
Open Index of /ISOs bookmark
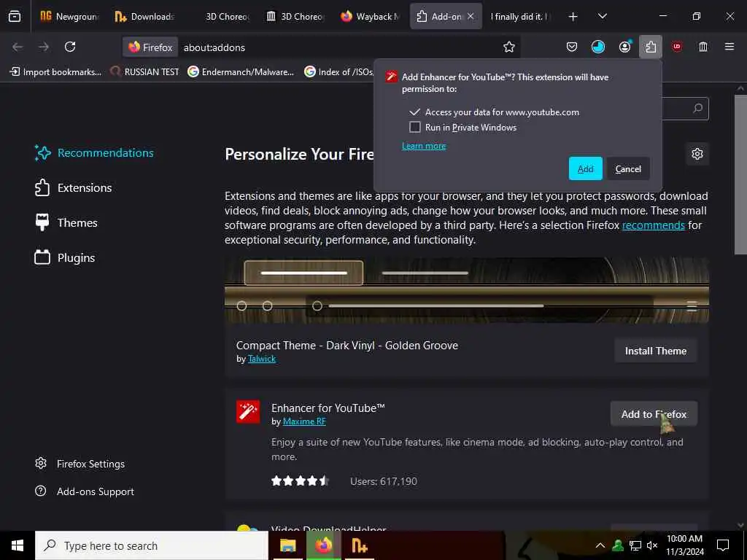pos(338,72)
